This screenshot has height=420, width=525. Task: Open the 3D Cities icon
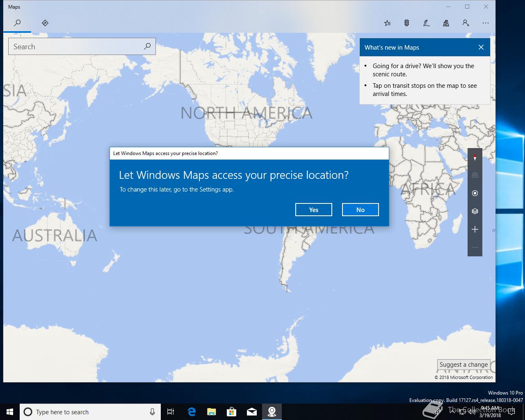click(446, 23)
